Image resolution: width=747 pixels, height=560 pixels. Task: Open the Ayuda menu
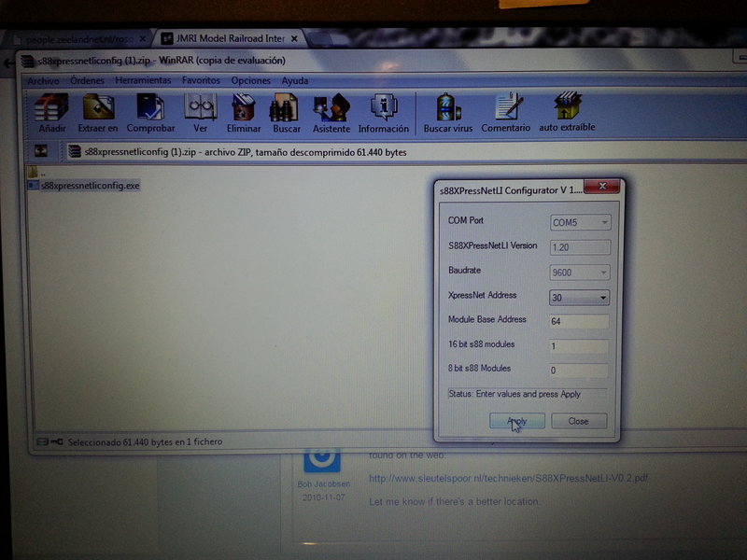pos(294,80)
